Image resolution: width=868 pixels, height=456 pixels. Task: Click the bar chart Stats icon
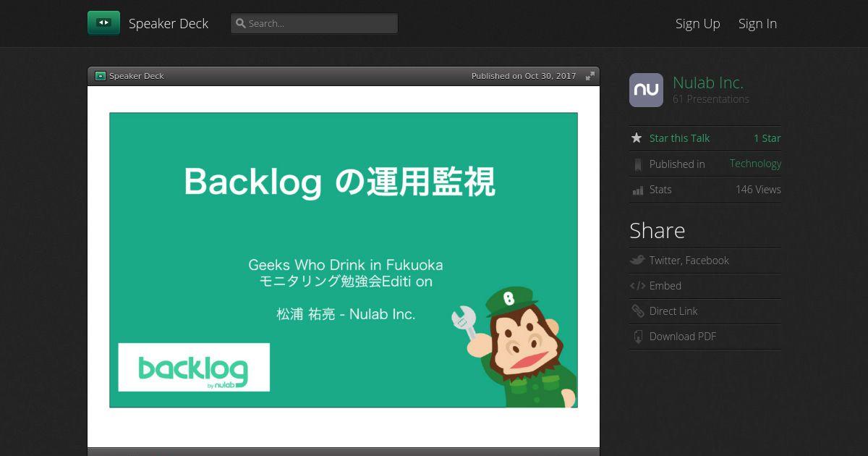click(637, 190)
